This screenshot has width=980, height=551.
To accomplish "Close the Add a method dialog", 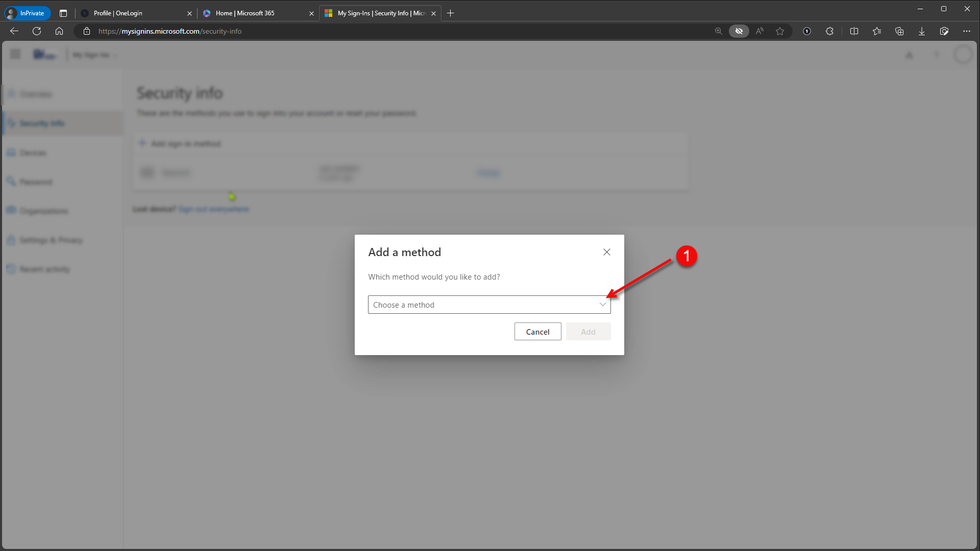I will (x=606, y=252).
